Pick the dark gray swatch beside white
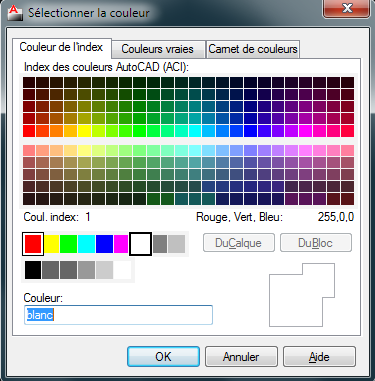 pyautogui.click(x=160, y=244)
